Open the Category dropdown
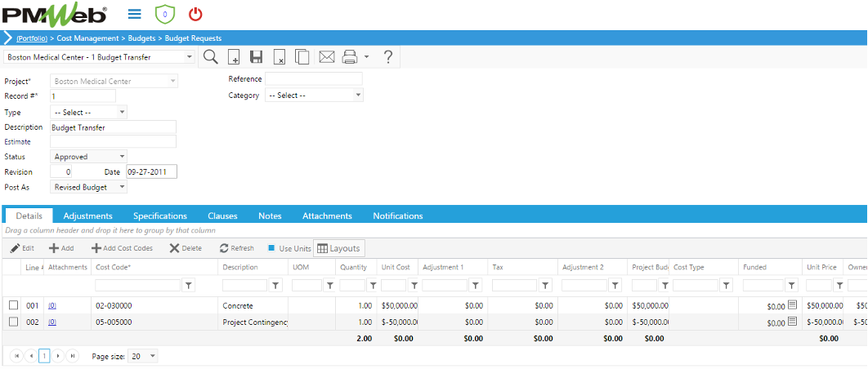 358,96
